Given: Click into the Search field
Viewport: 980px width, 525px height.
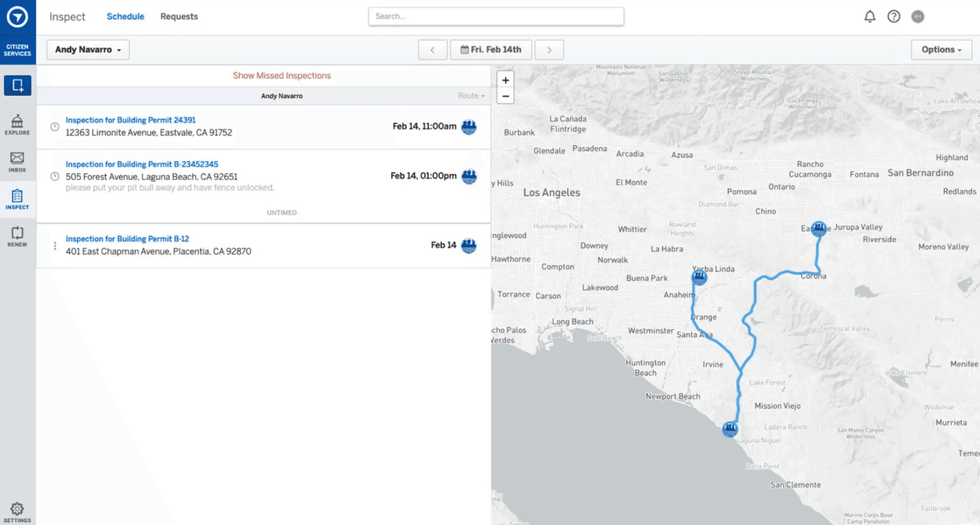Looking at the screenshot, I should [496, 16].
